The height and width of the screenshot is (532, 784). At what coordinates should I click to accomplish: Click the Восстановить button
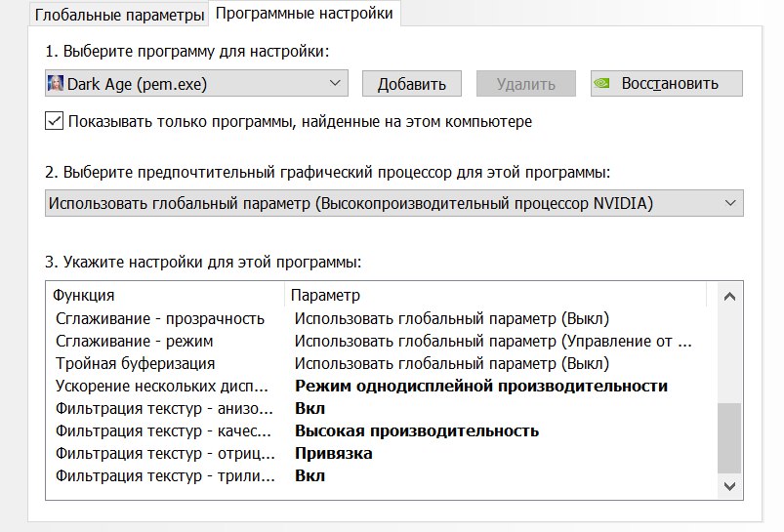667,84
